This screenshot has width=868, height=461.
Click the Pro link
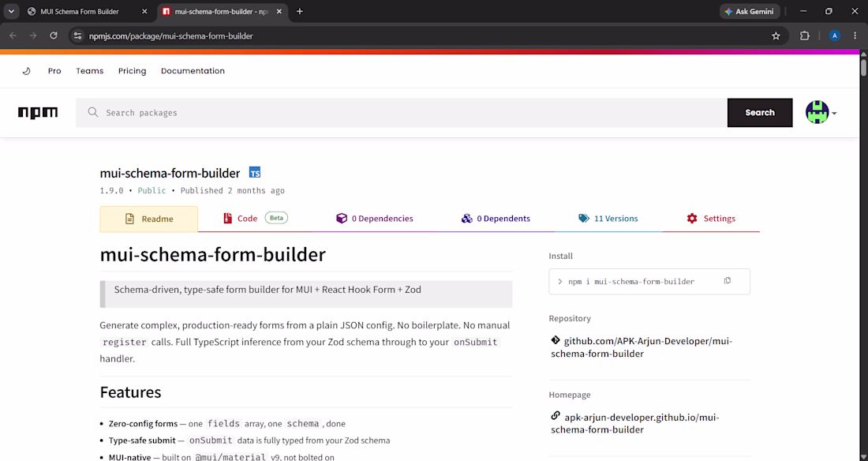54,71
